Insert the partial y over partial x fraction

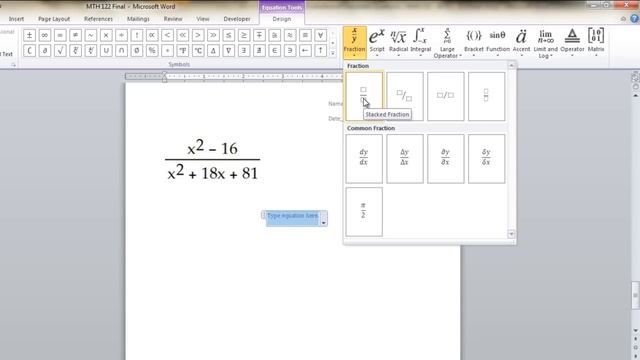(x=446, y=159)
